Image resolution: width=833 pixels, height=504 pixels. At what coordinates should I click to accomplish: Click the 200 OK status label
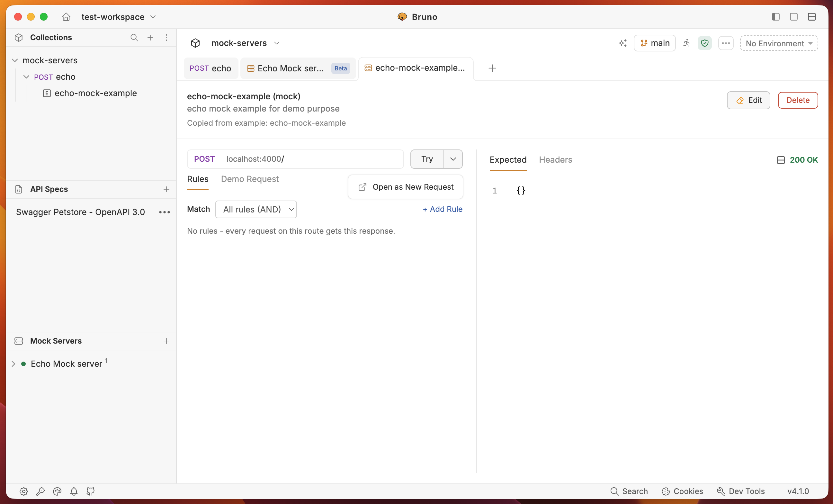(803, 160)
